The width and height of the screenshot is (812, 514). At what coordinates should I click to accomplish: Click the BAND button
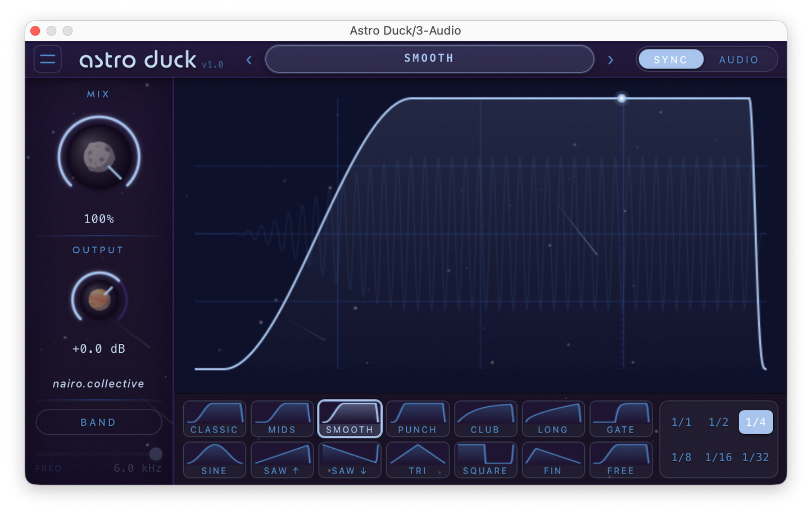pyautogui.click(x=99, y=422)
